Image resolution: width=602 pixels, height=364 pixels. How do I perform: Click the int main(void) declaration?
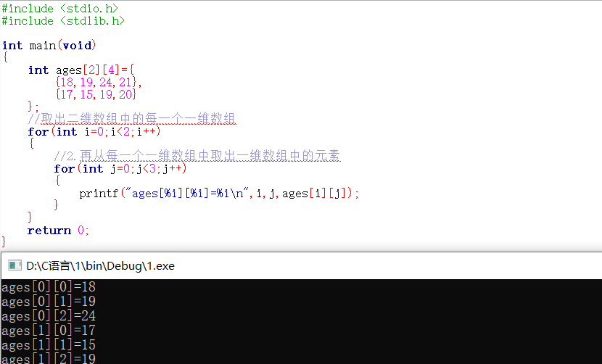49,45
